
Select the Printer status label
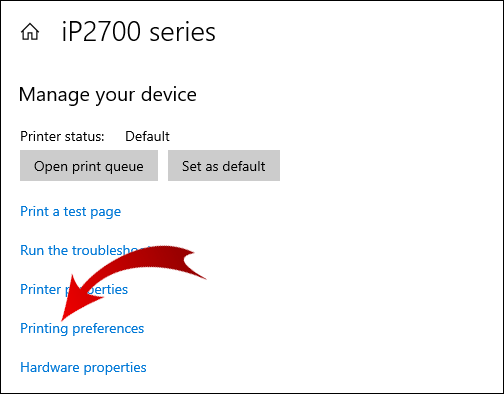click(x=62, y=136)
